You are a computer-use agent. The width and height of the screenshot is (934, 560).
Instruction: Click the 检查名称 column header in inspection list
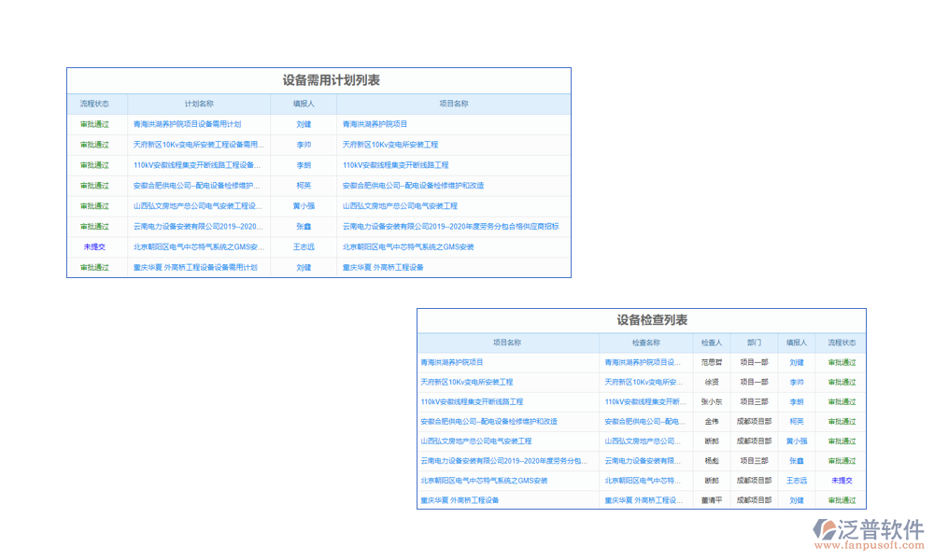tap(647, 341)
